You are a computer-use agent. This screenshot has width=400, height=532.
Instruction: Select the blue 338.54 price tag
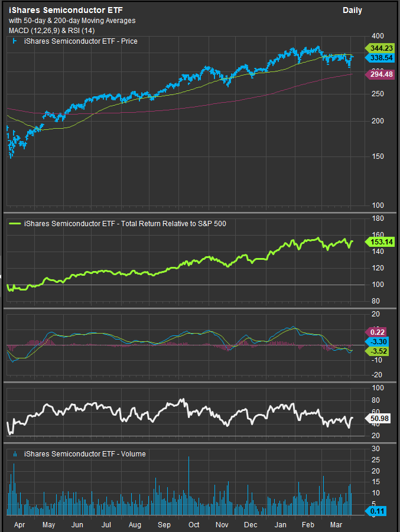point(382,58)
